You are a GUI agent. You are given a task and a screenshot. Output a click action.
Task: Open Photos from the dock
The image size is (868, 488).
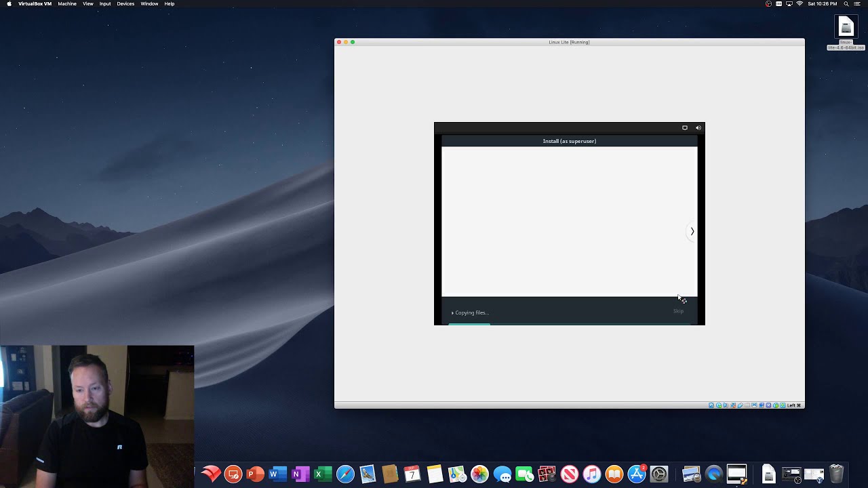coord(479,474)
